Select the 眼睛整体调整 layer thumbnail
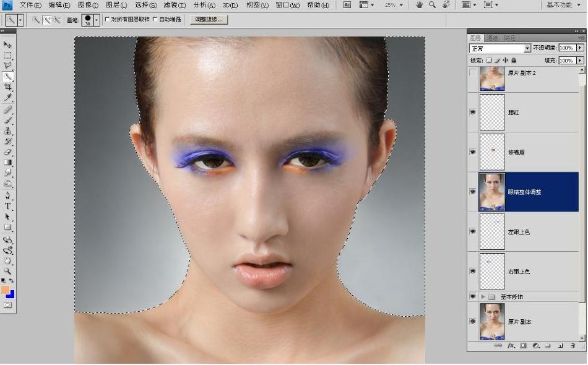This screenshot has width=588, height=365. [492, 192]
